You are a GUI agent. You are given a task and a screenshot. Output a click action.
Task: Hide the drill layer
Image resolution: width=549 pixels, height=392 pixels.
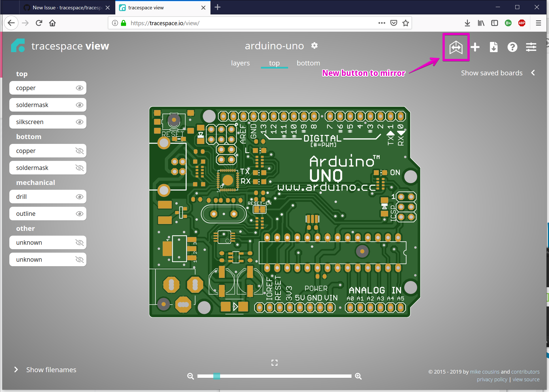pyautogui.click(x=80, y=197)
